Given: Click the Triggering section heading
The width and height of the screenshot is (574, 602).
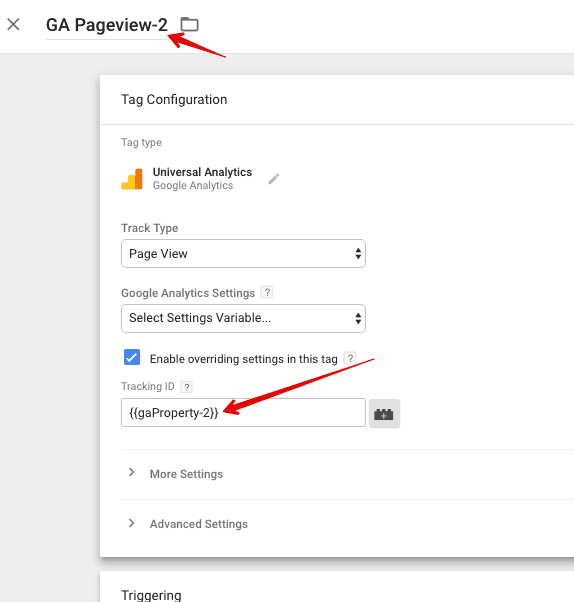Looking at the screenshot, I should click(151, 594).
